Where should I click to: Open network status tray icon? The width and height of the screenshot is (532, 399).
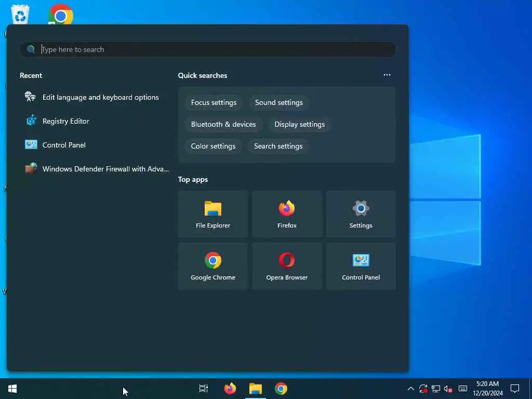[x=436, y=389]
